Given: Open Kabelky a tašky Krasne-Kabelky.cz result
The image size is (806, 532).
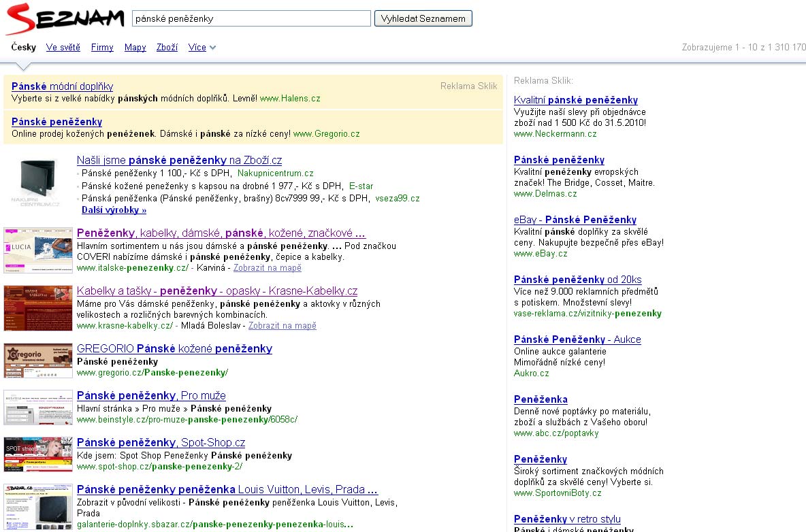Looking at the screenshot, I should coord(217,290).
